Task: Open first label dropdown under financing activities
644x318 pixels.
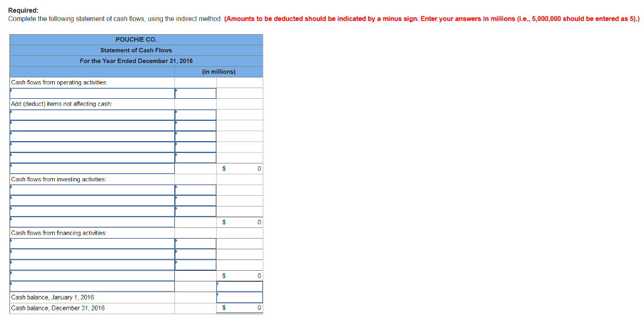Action: (x=92, y=243)
